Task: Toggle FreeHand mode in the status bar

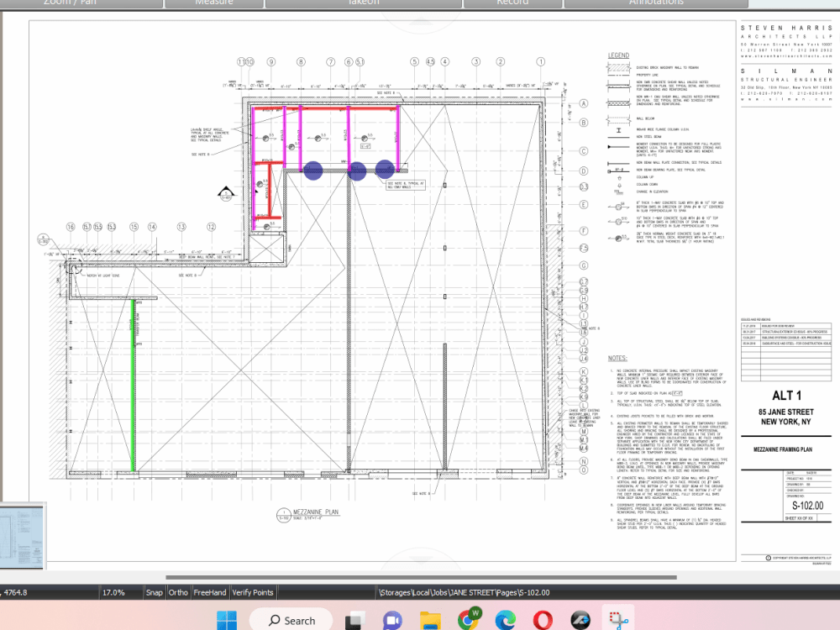Action: pyautogui.click(x=210, y=592)
